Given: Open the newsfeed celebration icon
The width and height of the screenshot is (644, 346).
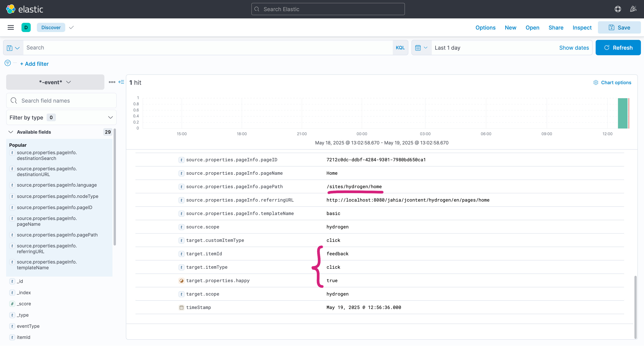Looking at the screenshot, I should pyautogui.click(x=633, y=9).
